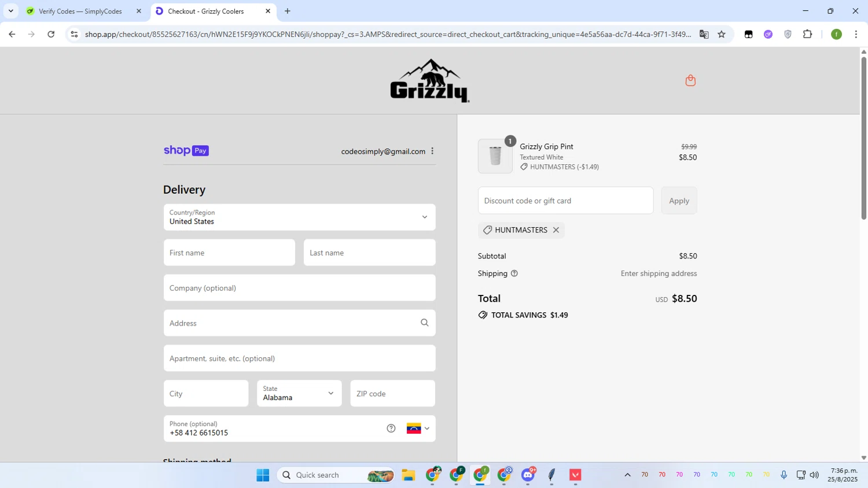Click the address search magnifier icon

click(x=425, y=323)
